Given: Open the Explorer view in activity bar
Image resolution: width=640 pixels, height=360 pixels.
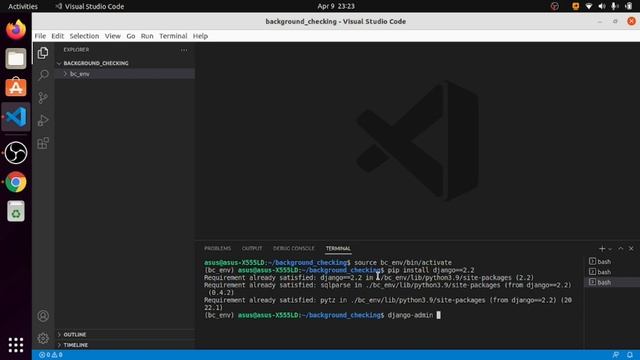Looking at the screenshot, I should [x=43, y=53].
